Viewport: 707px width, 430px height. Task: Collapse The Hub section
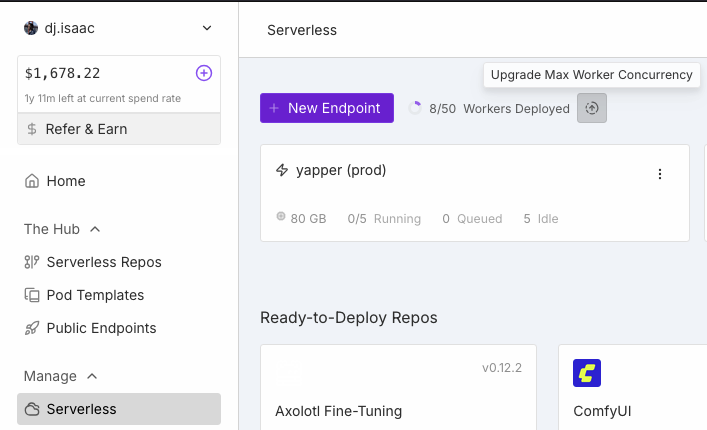(95, 229)
